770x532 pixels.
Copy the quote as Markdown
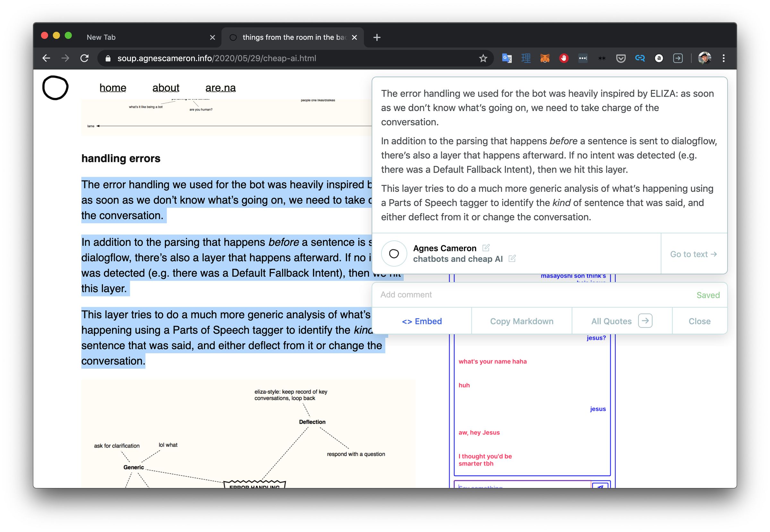(x=521, y=321)
